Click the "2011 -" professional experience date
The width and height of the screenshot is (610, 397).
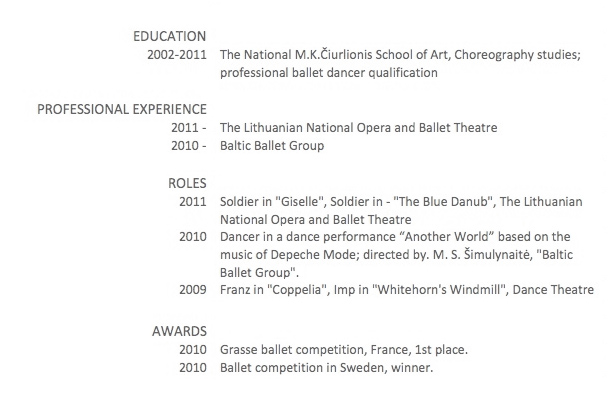189,128
